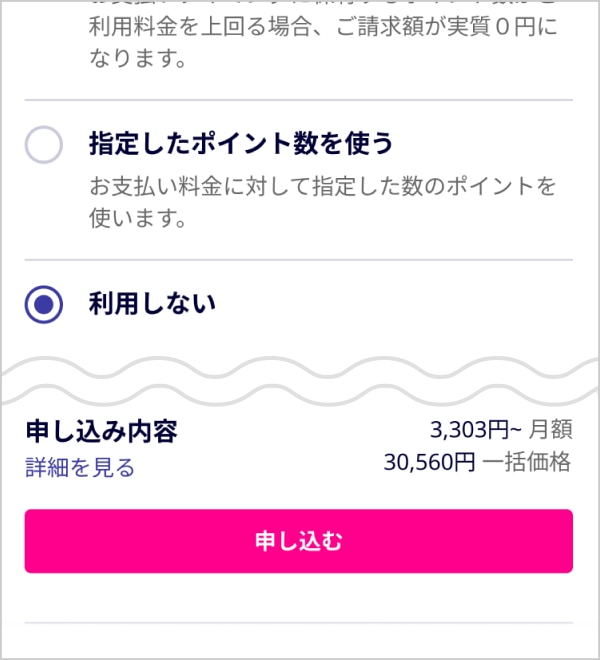
Task: Open the 詳細を見る link
Action: click(x=80, y=468)
